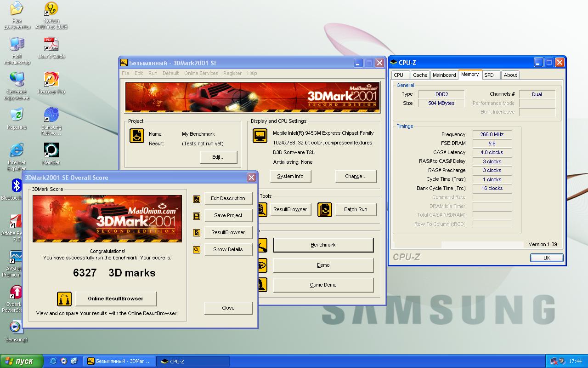This screenshot has height=368, width=588.
Task: Start the Benchmark button
Action: click(323, 245)
